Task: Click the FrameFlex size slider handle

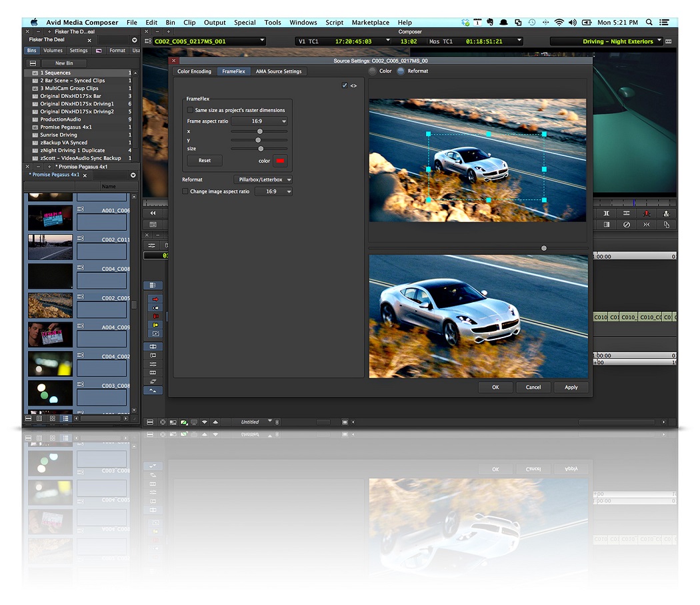Action: click(261, 149)
